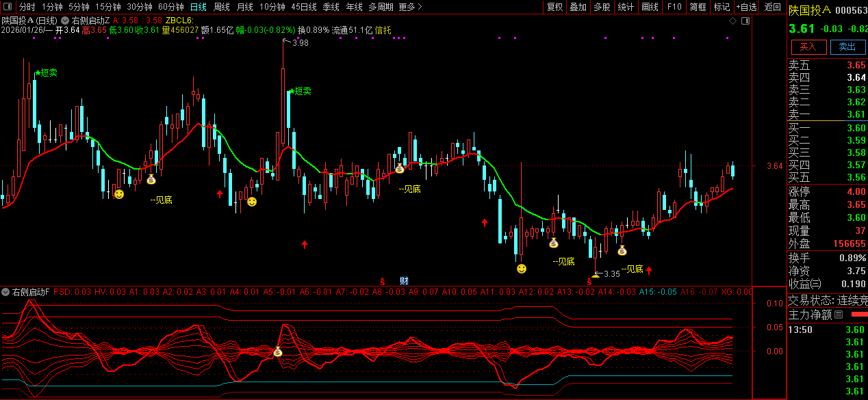Viewport: 868px width, 400px height.
Task: Click the yellow triangle at the 3.35 low
Action: (596, 274)
